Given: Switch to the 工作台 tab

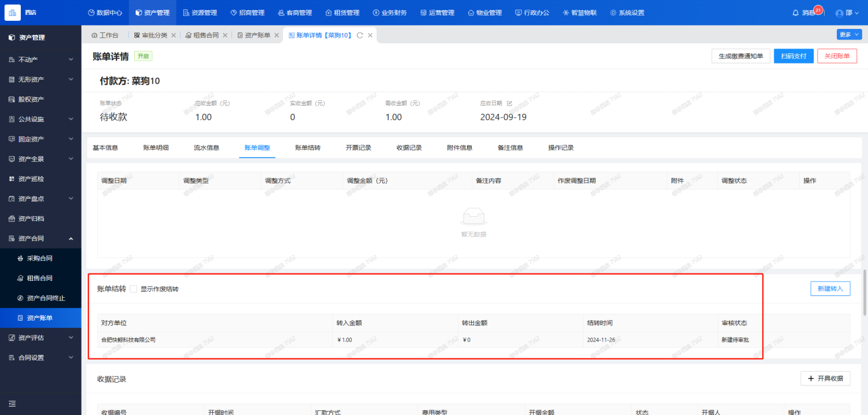Looking at the screenshot, I should click(x=105, y=35).
